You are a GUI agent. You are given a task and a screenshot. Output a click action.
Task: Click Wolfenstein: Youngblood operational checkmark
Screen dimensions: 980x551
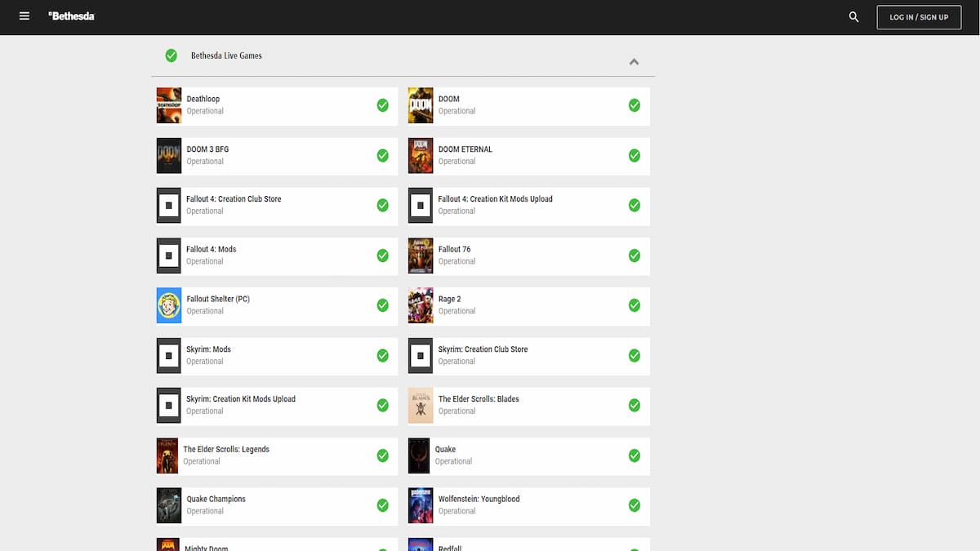click(634, 505)
